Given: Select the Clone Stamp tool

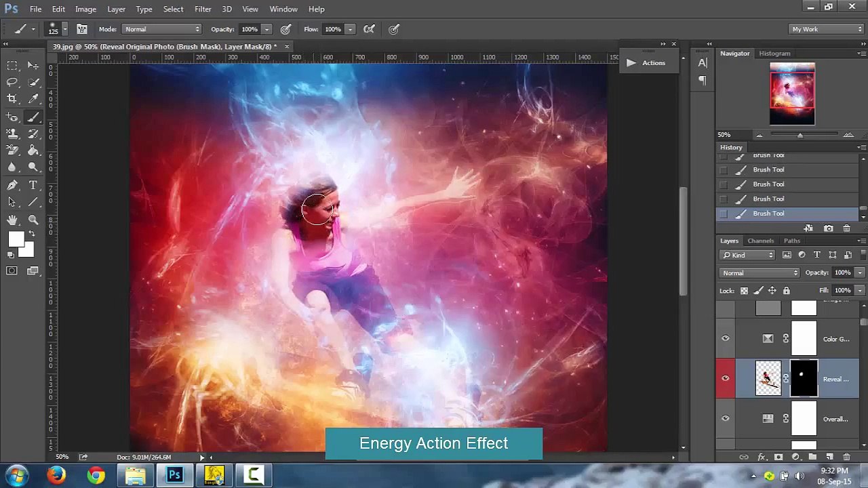Looking at the screenshot, I should pos(12,134).
